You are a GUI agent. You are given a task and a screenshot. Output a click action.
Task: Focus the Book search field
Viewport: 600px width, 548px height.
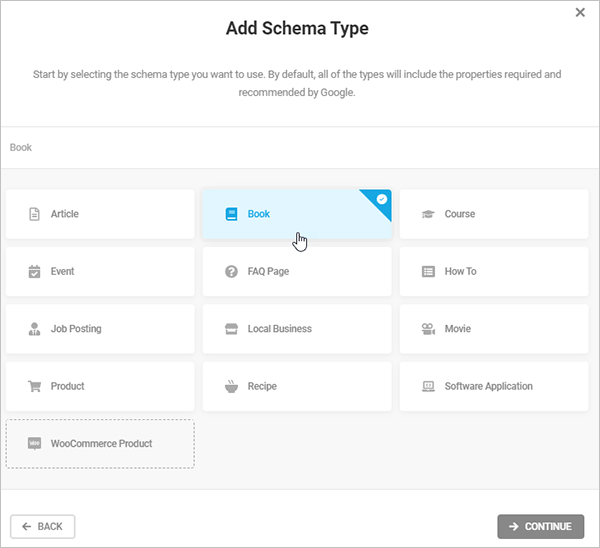300,148
